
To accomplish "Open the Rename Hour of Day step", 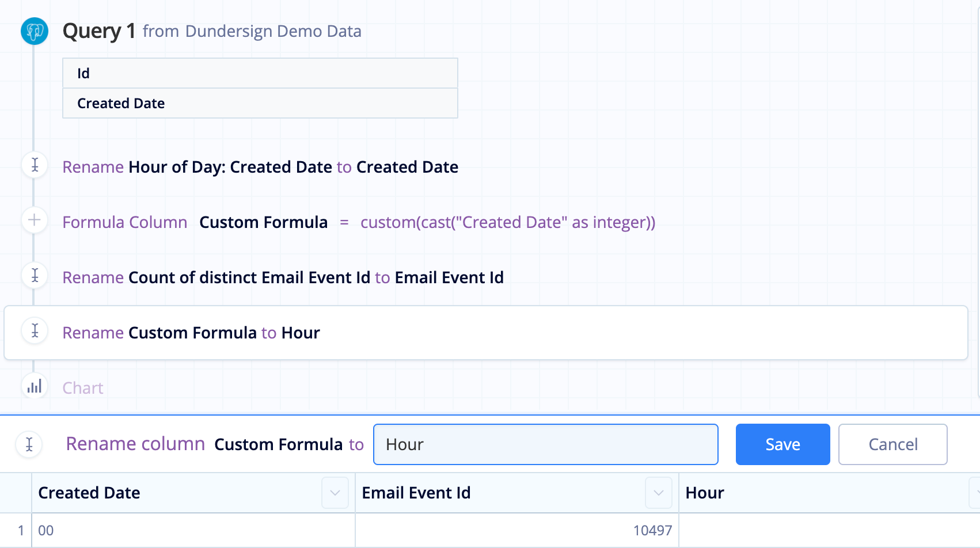I will 260,167.
